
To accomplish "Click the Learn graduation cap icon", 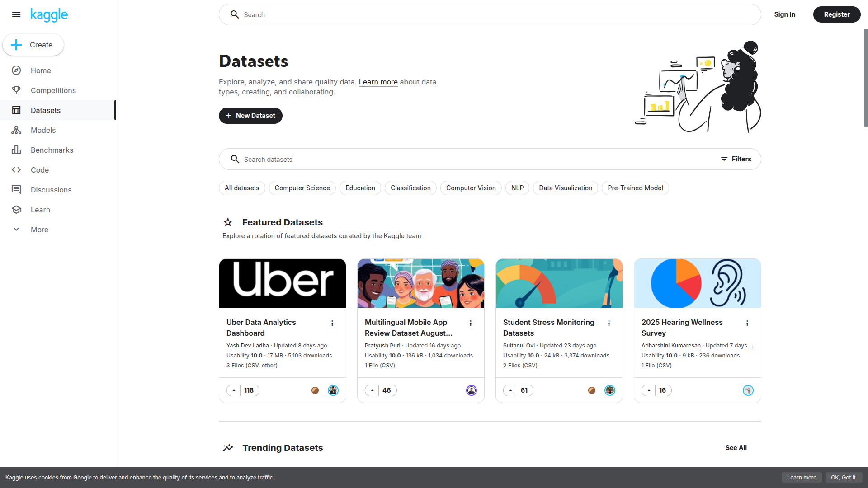I will point(16,210).
